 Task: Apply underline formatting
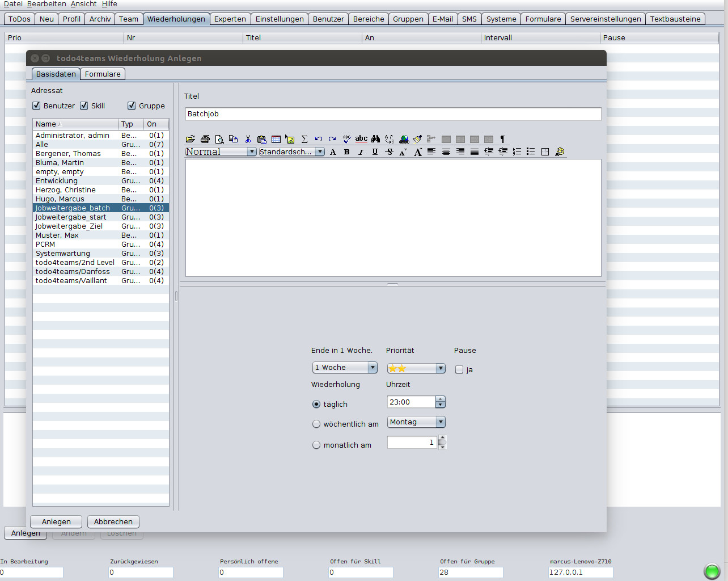pos(375,151)
